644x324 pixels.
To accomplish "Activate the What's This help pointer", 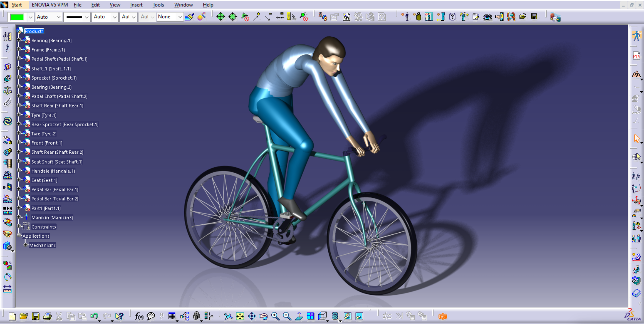I will point(119,316).
